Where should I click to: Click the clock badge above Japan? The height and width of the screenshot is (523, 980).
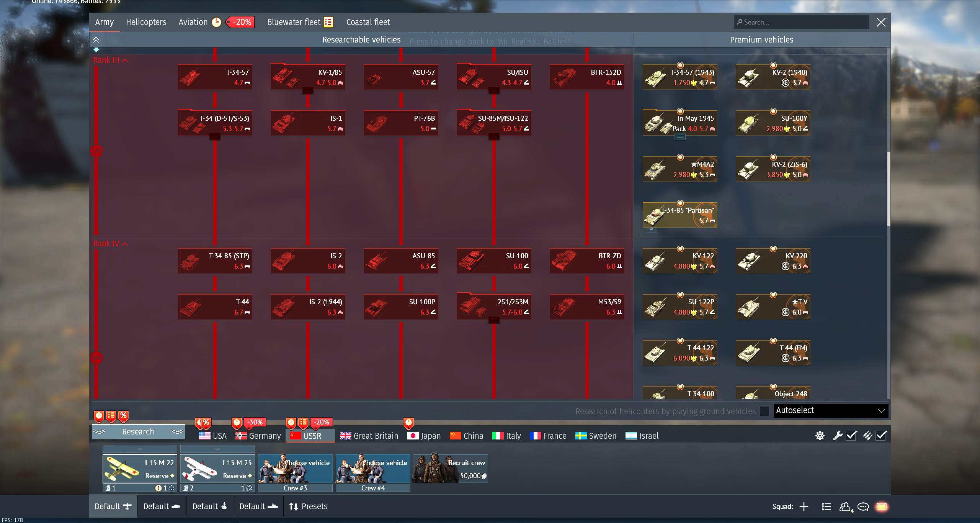pyautogui.click(x=408, y=423)
